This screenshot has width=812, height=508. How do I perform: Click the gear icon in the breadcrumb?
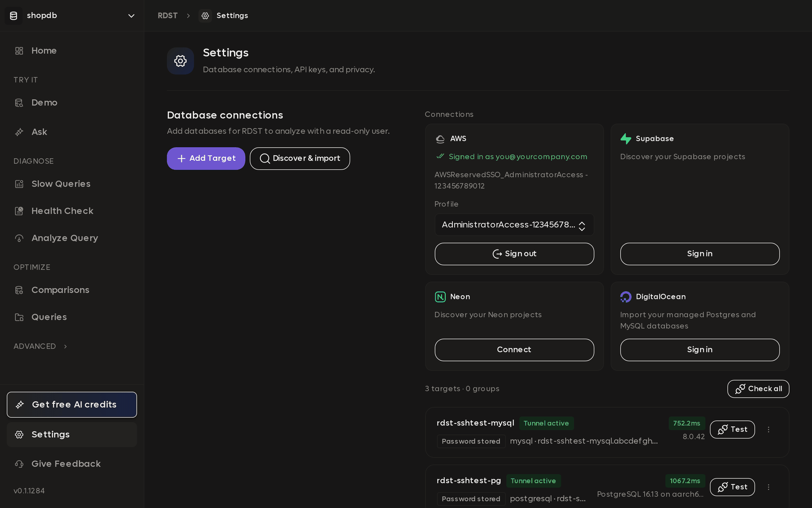click(205, 16)
